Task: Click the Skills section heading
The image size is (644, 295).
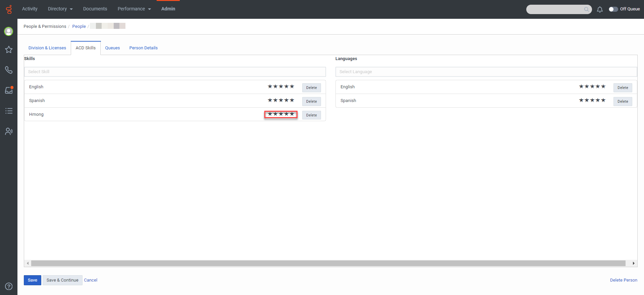Action: pyautogui.click(x=30, y=59)
